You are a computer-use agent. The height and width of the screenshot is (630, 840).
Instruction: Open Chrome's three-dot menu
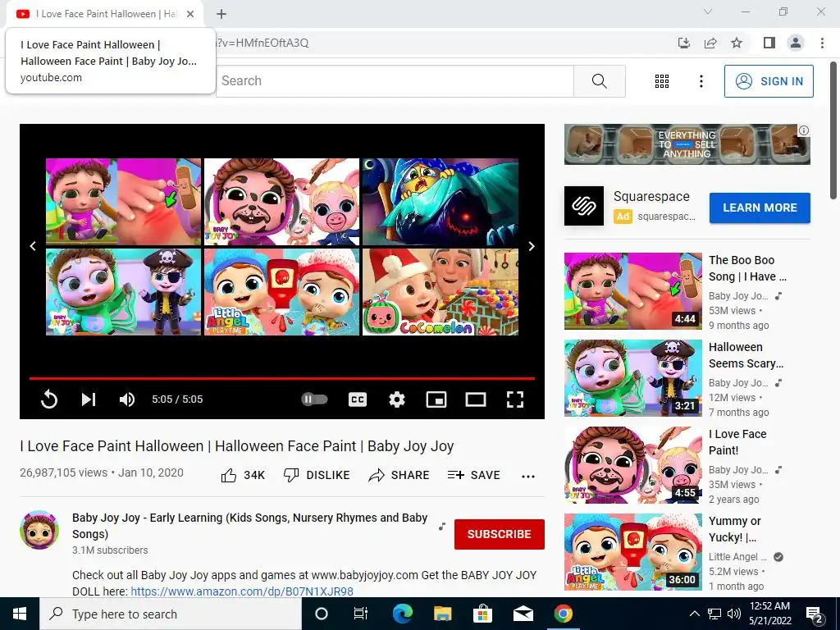(822, 43)
